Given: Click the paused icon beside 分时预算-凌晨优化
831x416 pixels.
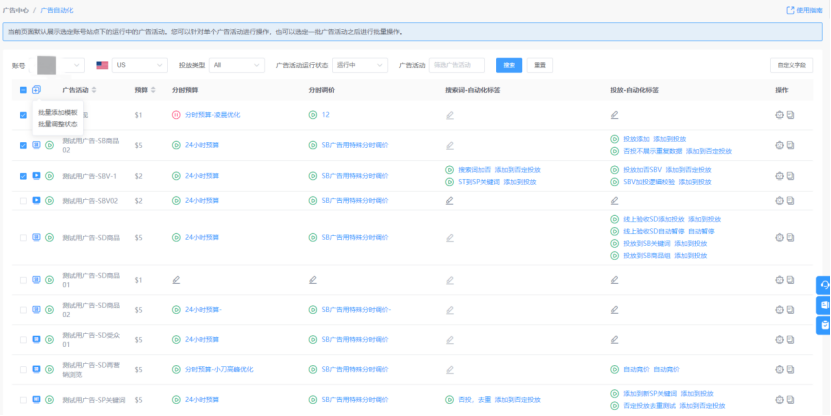Looking at the screenshot, I should point(176,115).
